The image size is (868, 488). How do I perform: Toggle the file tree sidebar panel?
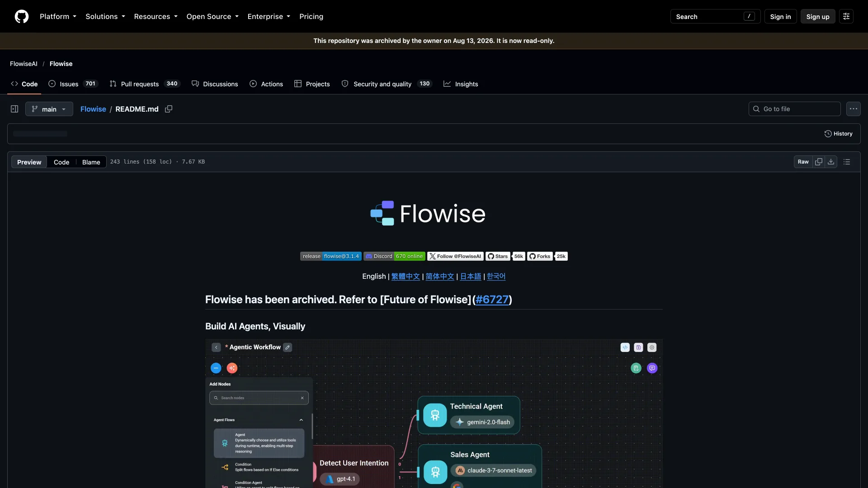(14, 109)
